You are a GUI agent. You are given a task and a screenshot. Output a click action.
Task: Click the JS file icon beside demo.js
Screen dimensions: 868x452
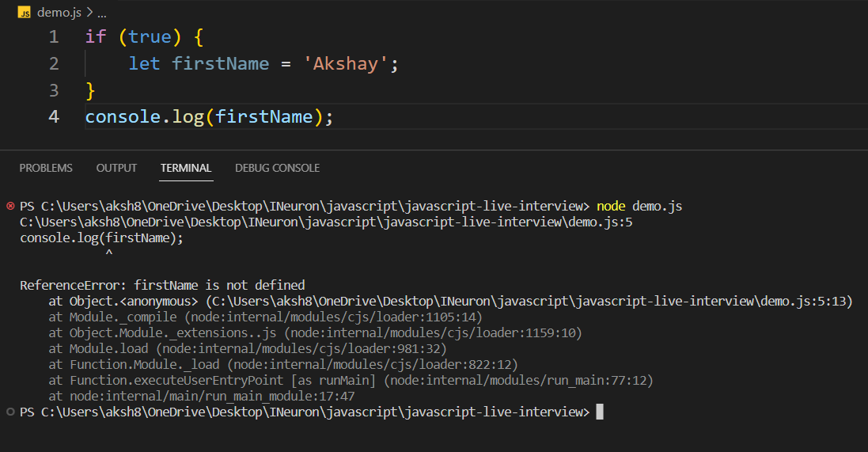tap(25, 13)
